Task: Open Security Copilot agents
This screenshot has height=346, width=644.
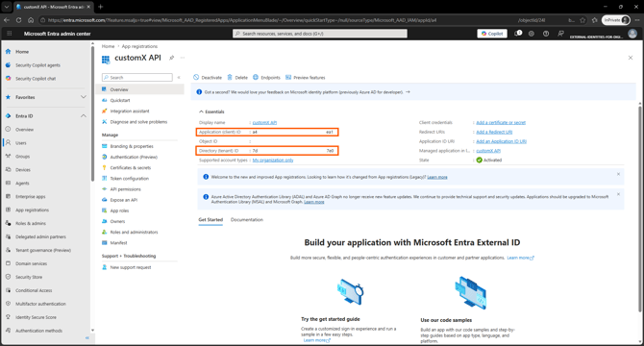Action: click(x=37, y=65)
